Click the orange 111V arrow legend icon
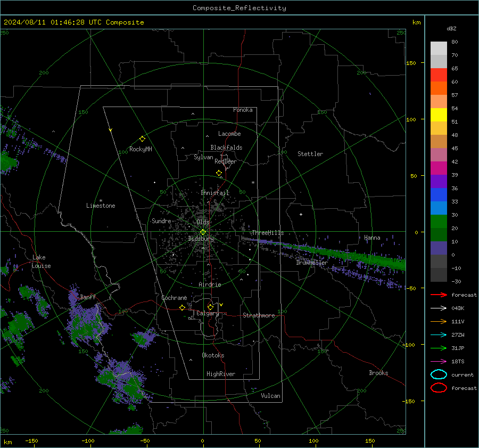479x448 pixels. 439,321
